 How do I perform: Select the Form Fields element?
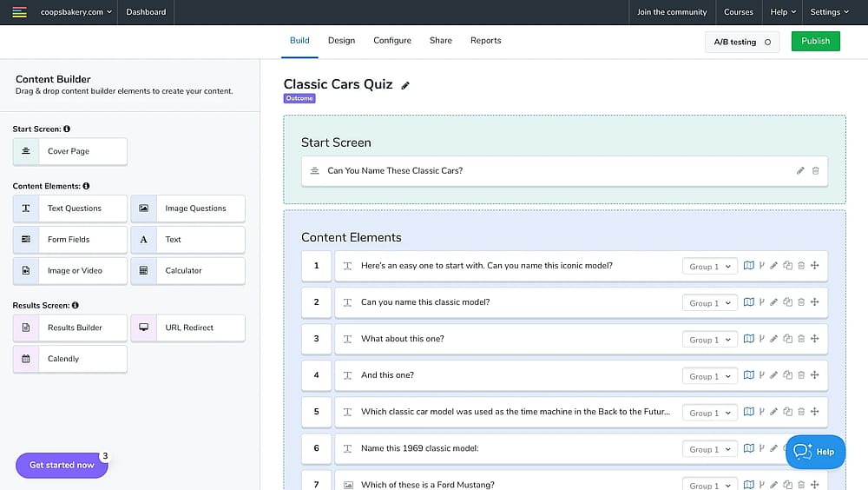coord(70,240)
